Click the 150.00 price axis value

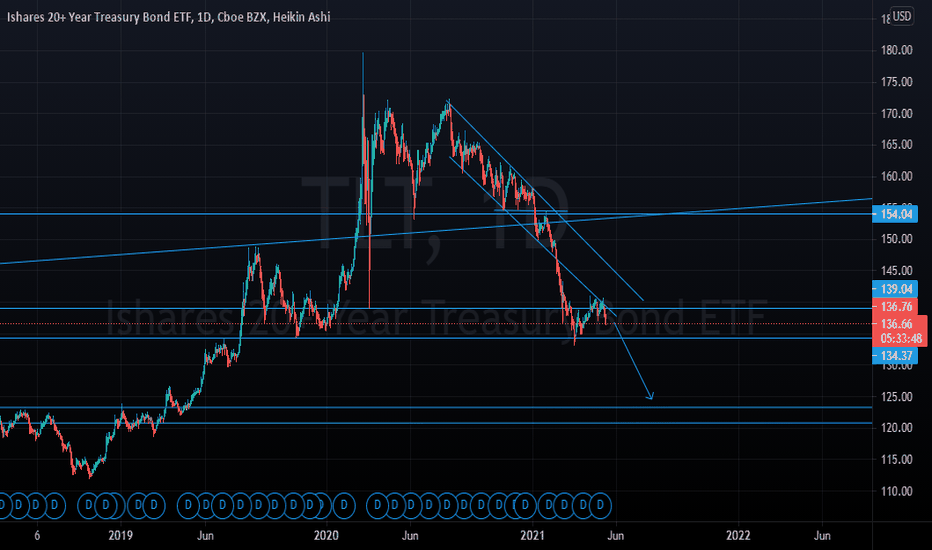[896, 239]
